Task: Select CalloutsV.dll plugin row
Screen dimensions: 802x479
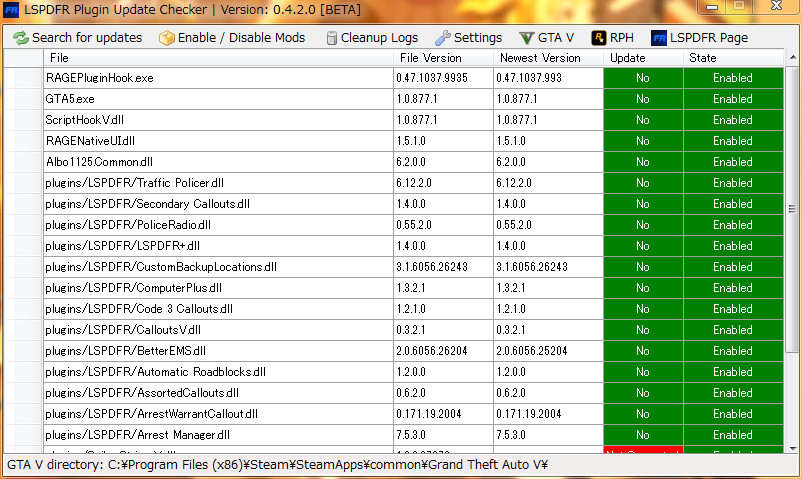Action: tap(393, 330)
